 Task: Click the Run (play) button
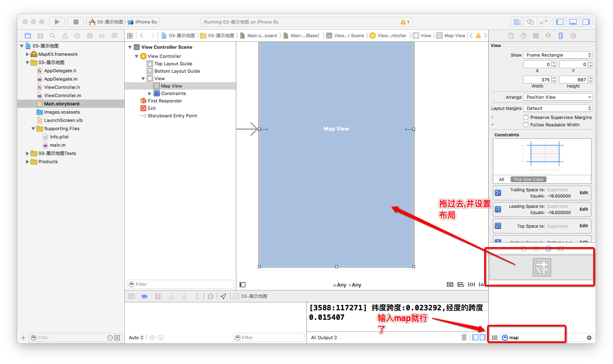[x=57, y=22]
